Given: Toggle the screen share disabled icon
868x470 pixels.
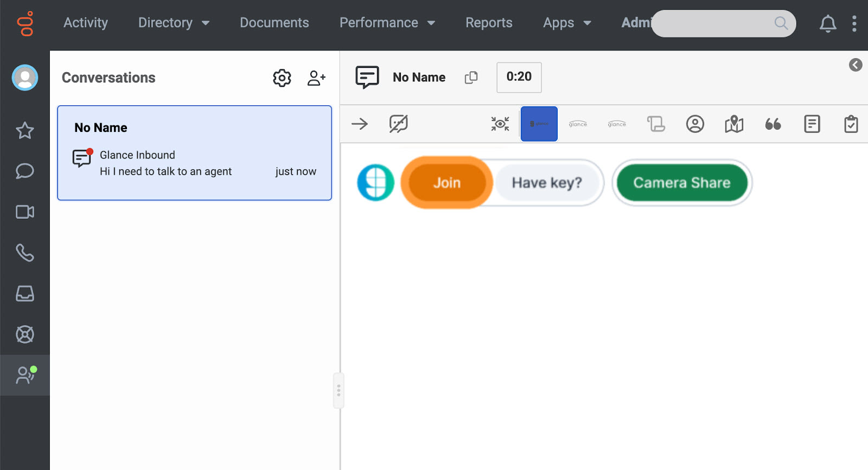Looking at the screenshot, I should [398, 124].
